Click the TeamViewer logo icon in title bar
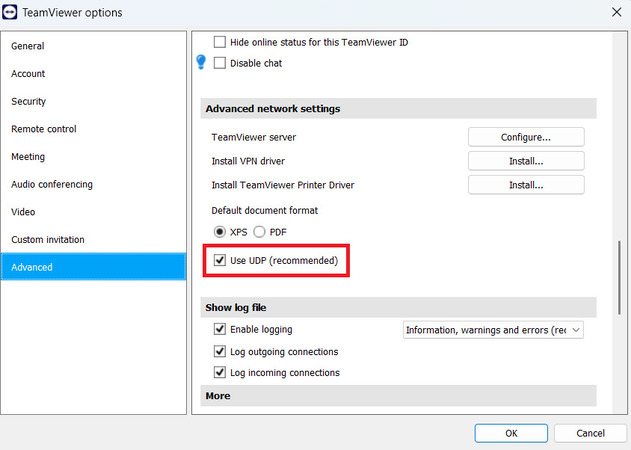Viewport: 631px width, 450px height. point(9,12)
